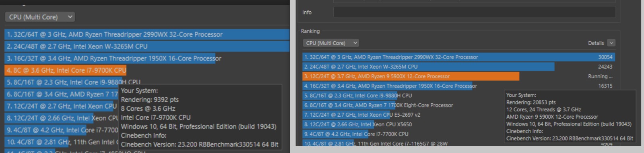The width and height of the screenshot is (644, 153).
Task: Select orange Intel Core i7-9700K row
Action: (x=66, y=70)
